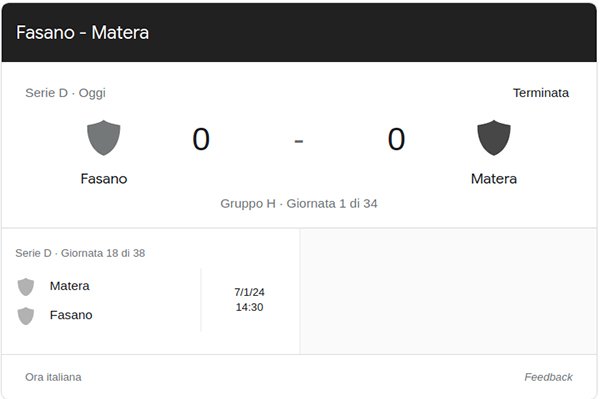The width and height of the screenshot is (600, 399).
Task: Click the Fasano - Matera header title
Action: [x=82, y=33]
